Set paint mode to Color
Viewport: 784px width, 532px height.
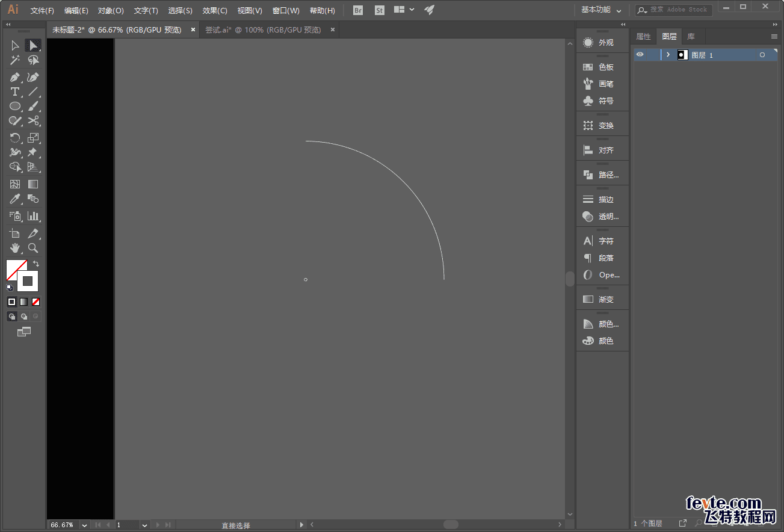point(11,302)
